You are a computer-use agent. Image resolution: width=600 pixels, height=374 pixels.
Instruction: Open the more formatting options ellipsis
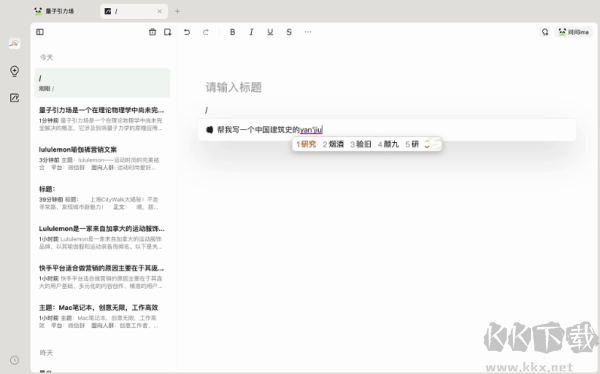tap(308, 32)
